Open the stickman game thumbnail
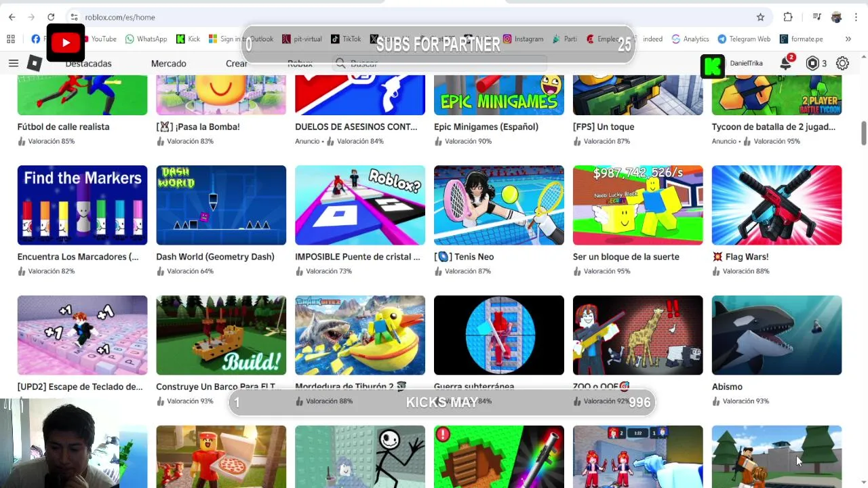This screenshot has width=868, height=488. (x=360, y=456)
